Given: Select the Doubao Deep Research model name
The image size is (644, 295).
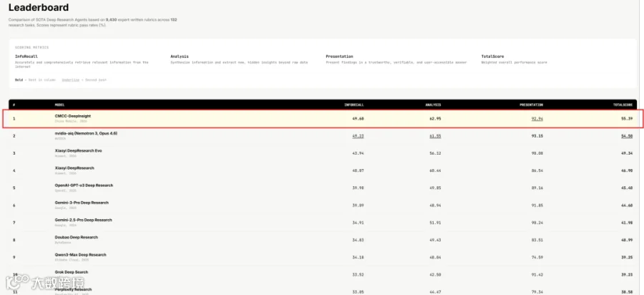Looking at the screenshot, I should point(77,237).
